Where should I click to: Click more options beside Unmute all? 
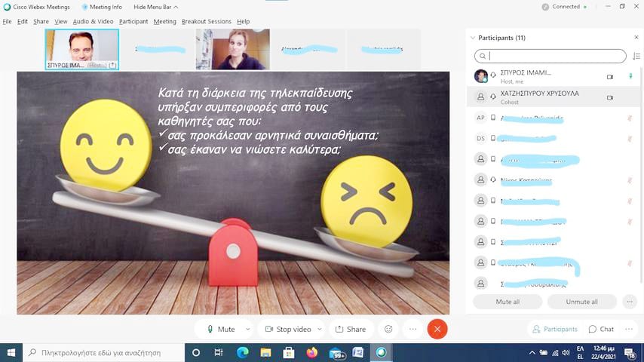coord(630,301)
